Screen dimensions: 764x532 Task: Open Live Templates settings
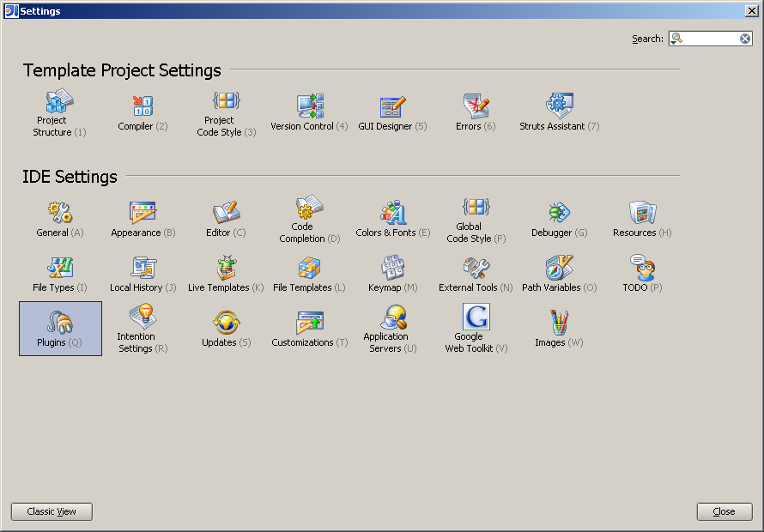point(226,274)
